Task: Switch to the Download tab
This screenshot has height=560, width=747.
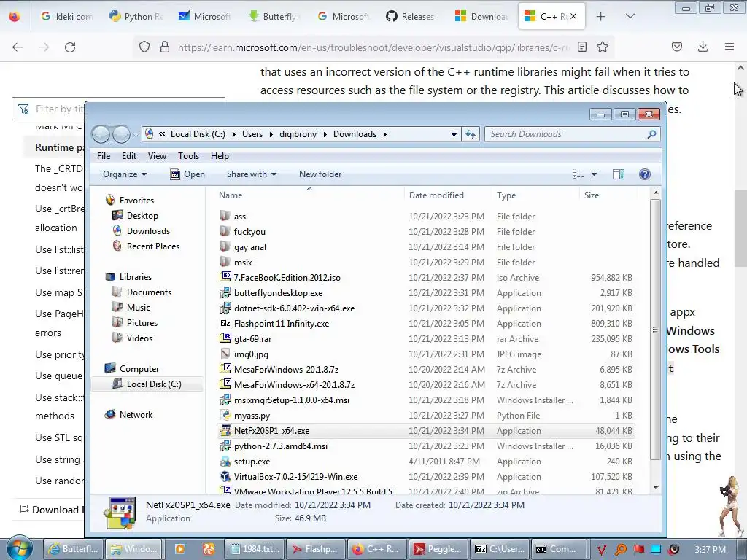Action: (481, 17)
